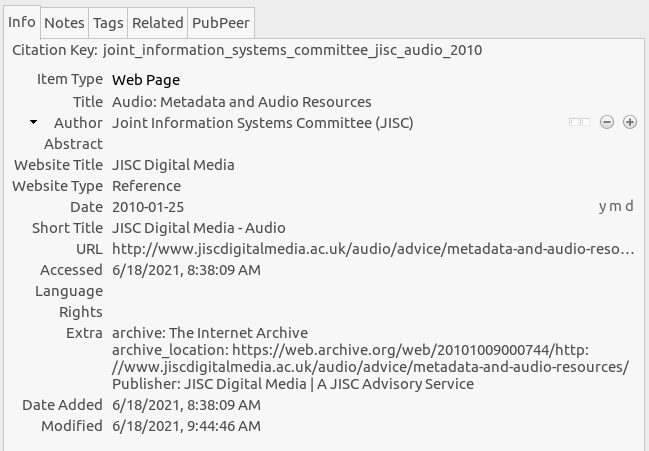649x451 pixels.
Task: Change Item Type value Web Page
Action: click(146, 80)
